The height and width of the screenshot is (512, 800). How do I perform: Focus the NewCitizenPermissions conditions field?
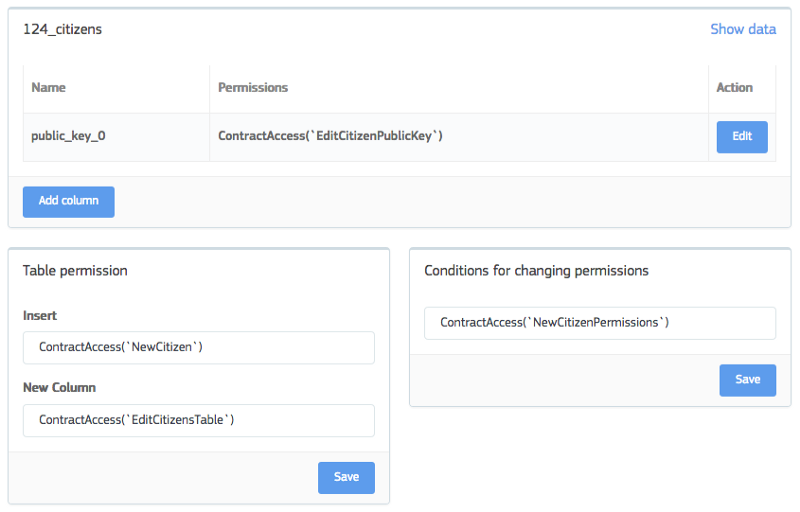[x=600, y=323]
